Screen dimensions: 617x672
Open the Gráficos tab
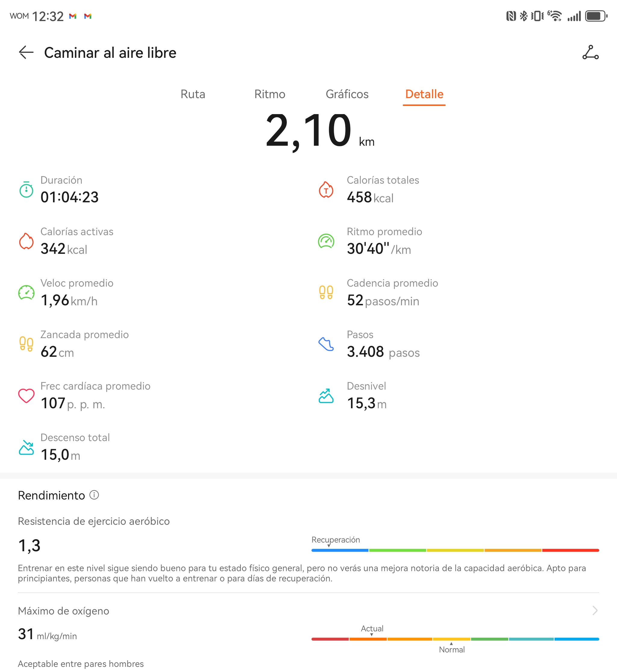pyautogui.click(x=347, y=94)
